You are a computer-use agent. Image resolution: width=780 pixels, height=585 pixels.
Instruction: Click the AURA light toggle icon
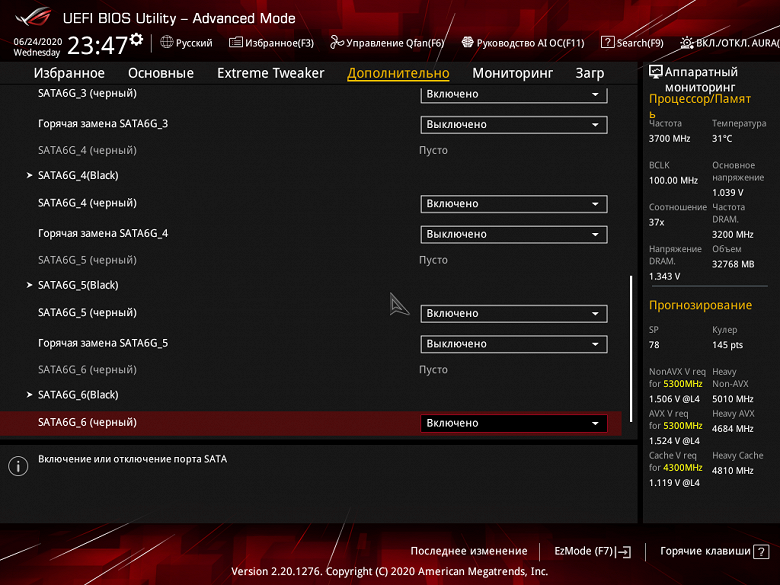pos(687,43)
